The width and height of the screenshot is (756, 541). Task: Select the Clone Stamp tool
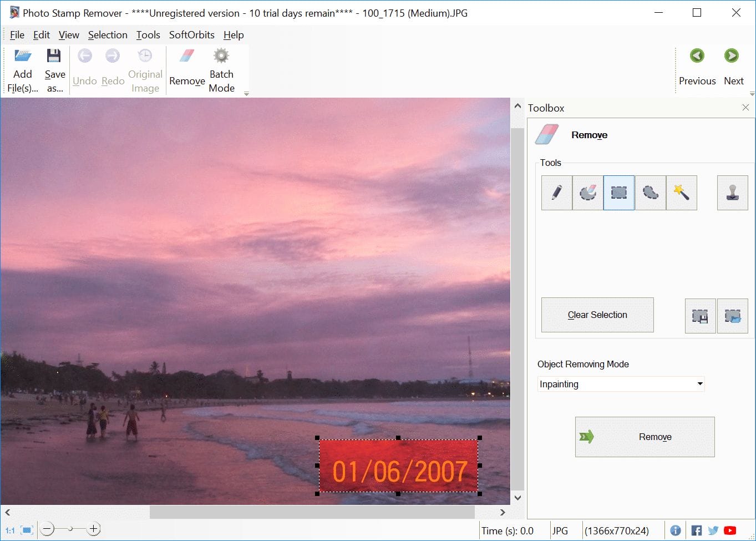(732, 193)
